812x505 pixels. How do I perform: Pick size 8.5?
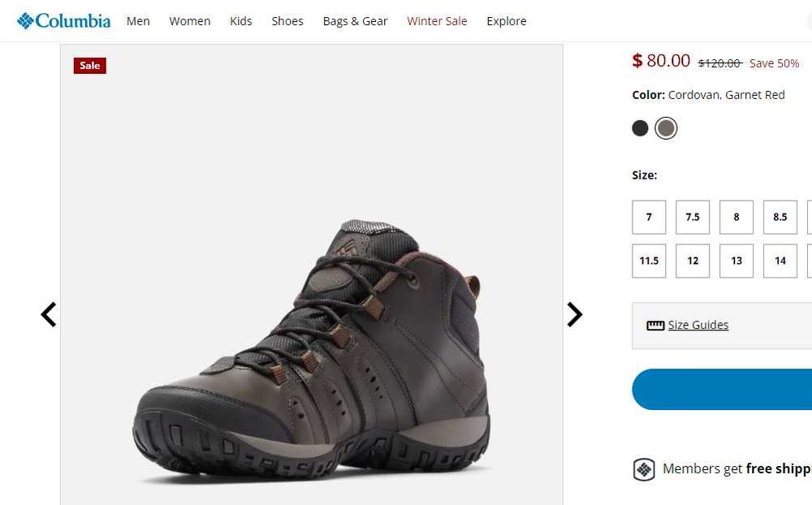coord(780,217)
